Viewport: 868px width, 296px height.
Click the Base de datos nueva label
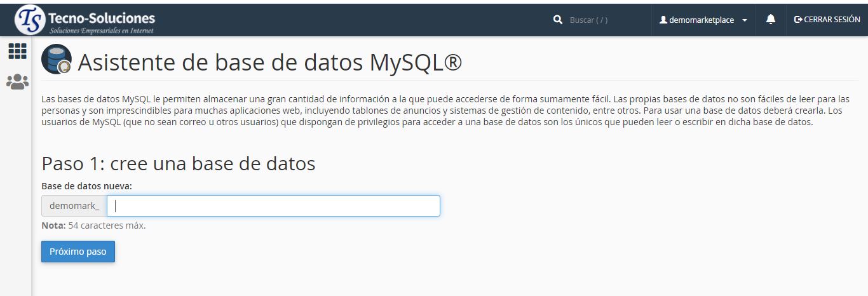pyautogui.click(x=86, y=186)
